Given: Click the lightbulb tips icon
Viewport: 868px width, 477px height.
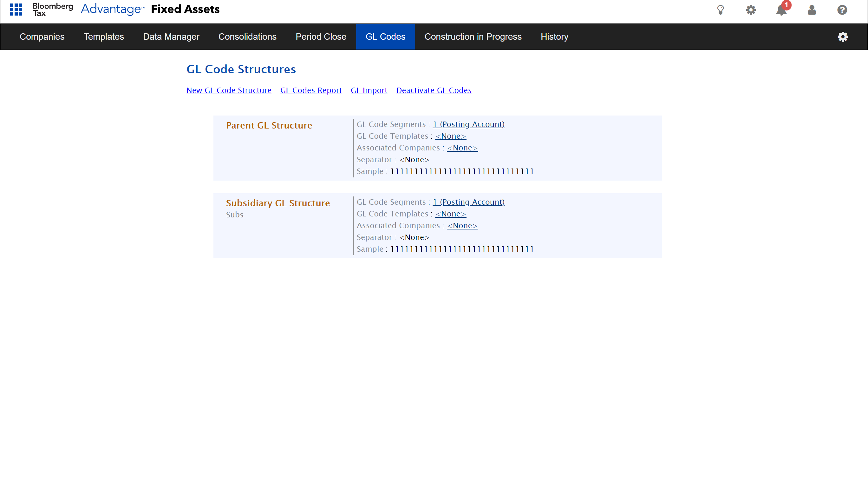Looking at the screenshot, I should click(x=721, y=10).
